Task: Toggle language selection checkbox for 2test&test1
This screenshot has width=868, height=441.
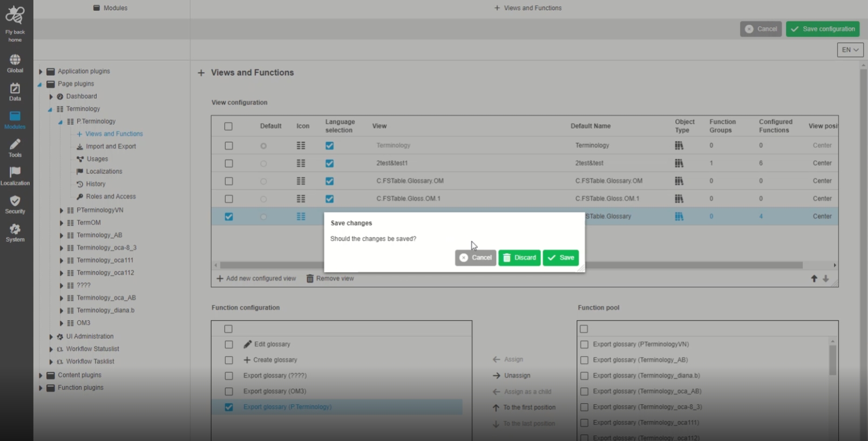Action: coord(329,164)
